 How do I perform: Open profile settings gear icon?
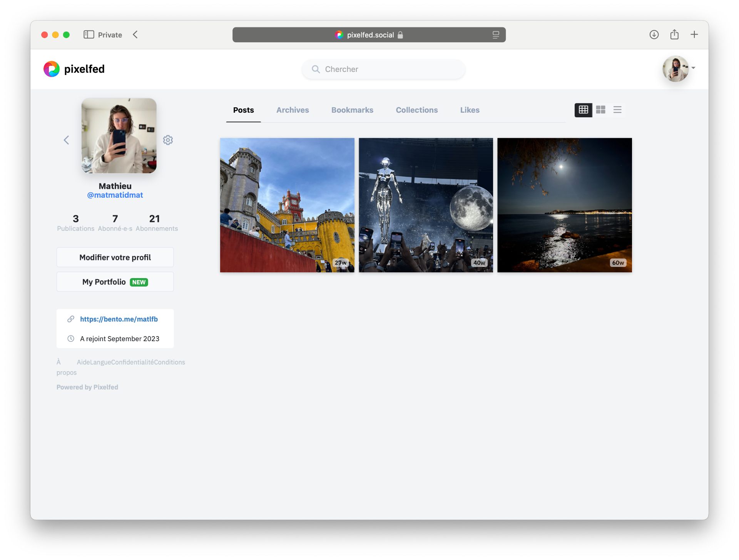(168, 140)
